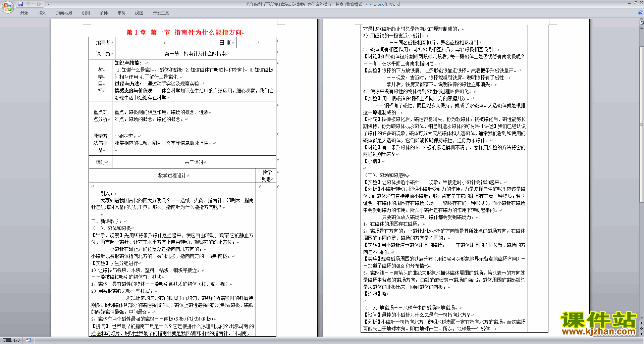Restore down the Word window
Image resolution: width=644 pixels, height=344 pixels.
(635, 3)
